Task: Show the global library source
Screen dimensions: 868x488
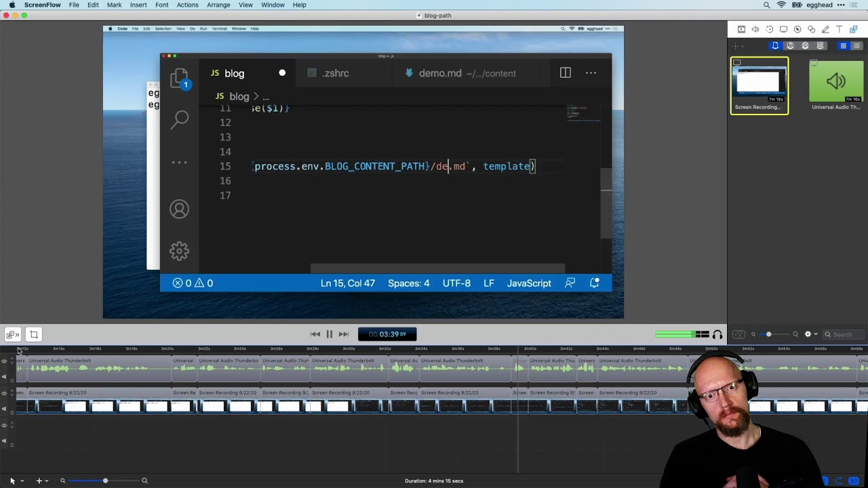Action: (805, 45)
